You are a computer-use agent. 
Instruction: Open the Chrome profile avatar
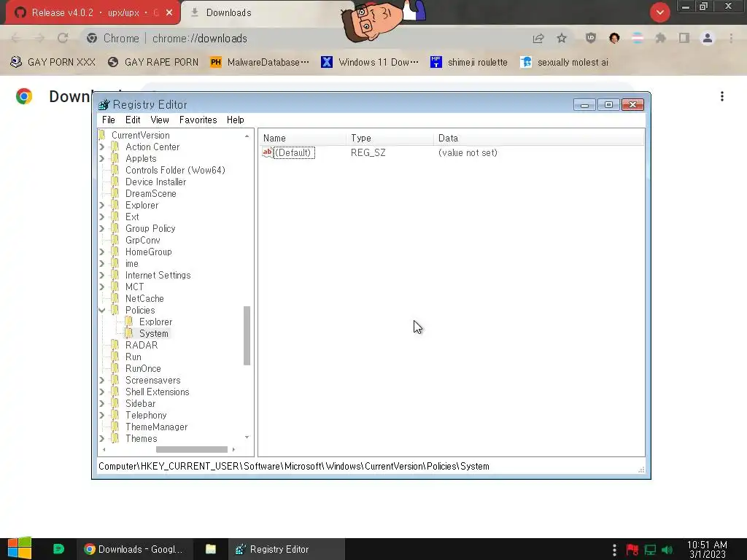click(x=708, y=39)
